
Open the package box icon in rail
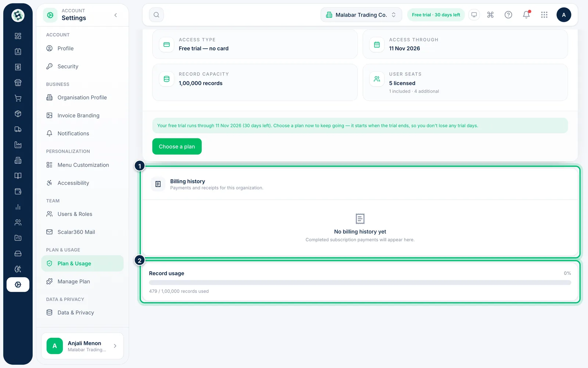[18, 114]
